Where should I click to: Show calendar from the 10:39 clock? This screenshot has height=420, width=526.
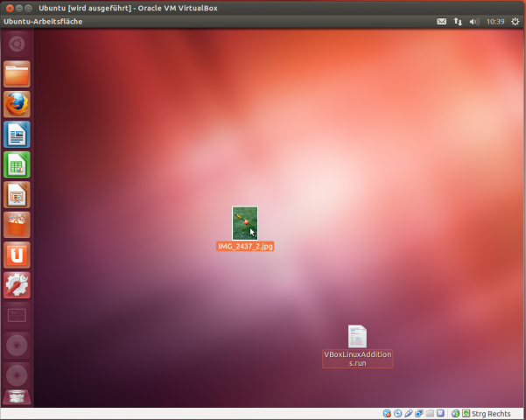[494, 21]
